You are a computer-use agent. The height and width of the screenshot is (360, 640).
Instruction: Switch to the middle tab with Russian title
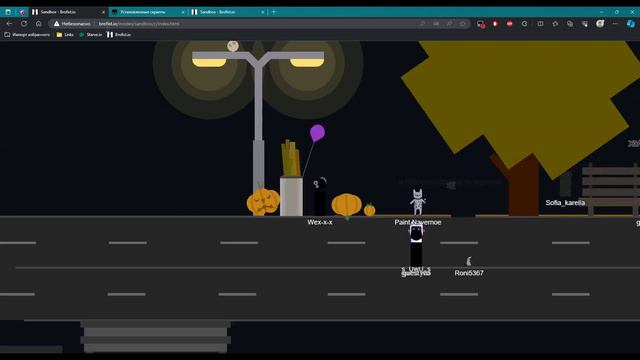click(148, 12)
